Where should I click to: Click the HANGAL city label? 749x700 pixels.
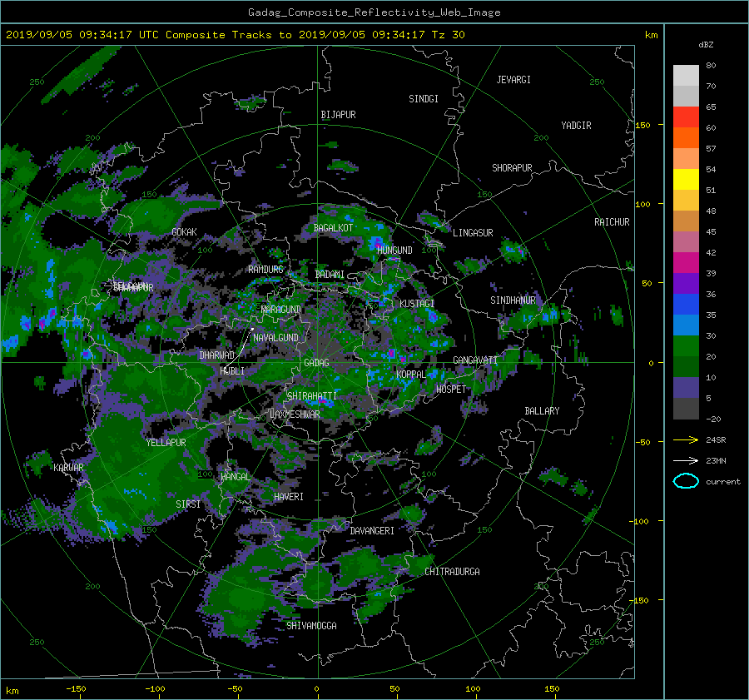tap(236, 477)
